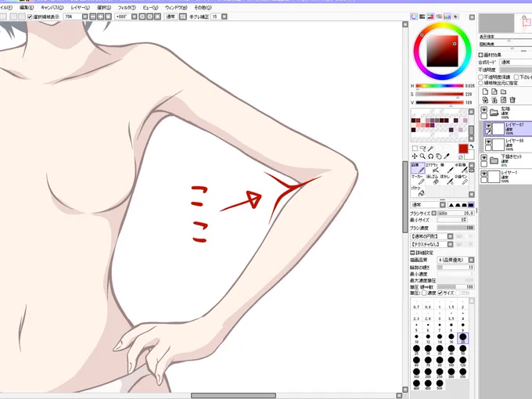Open the キャンバス(C) menu
Screen dimensions: 532x399
52,8
